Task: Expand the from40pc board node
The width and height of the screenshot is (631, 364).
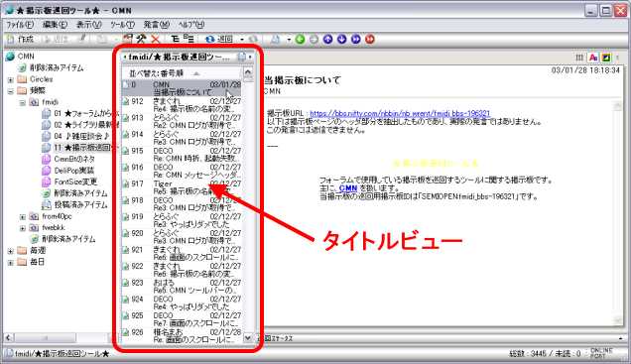Action: (23, 217)
